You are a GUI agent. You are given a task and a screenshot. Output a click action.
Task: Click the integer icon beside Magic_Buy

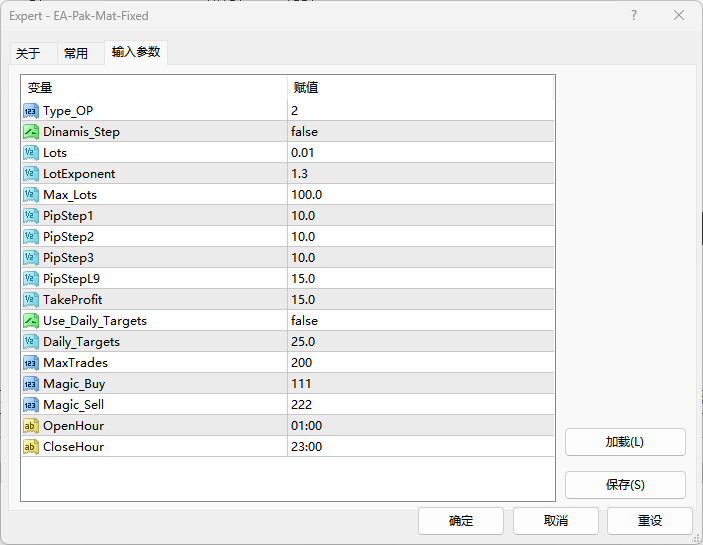(x=31, y=384)
